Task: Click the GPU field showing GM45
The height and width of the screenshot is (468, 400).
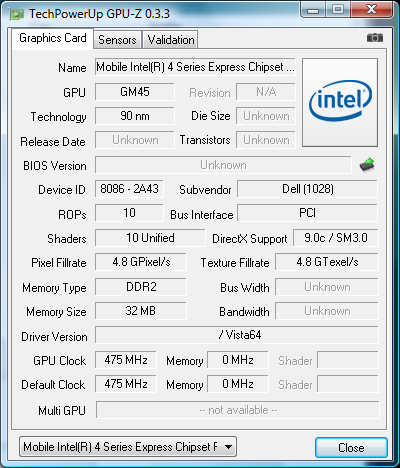Action: (x=135, y=92)
